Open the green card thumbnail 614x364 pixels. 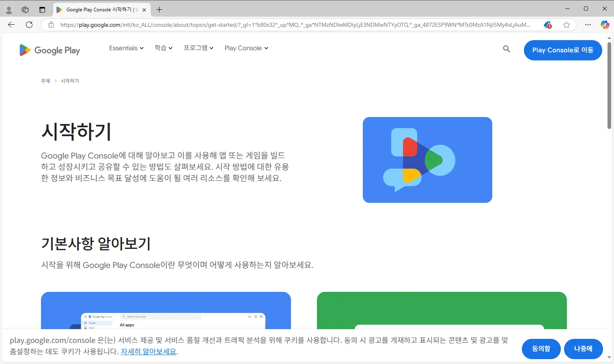[x=442, y=310]
